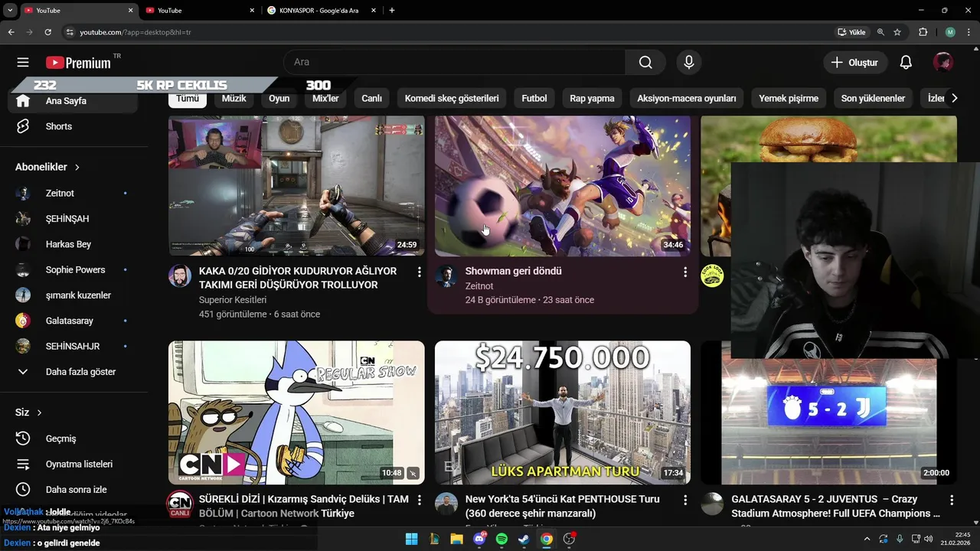Bookmark this page with the star icon

(x=897, y=32)
